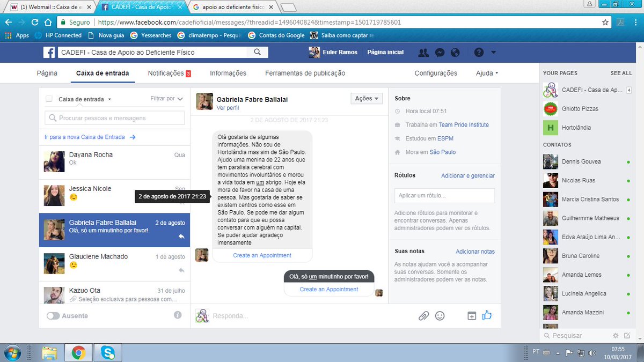Switch to Webmail browser tab
This screenshot has height=362, width=644.
[51, 7]
